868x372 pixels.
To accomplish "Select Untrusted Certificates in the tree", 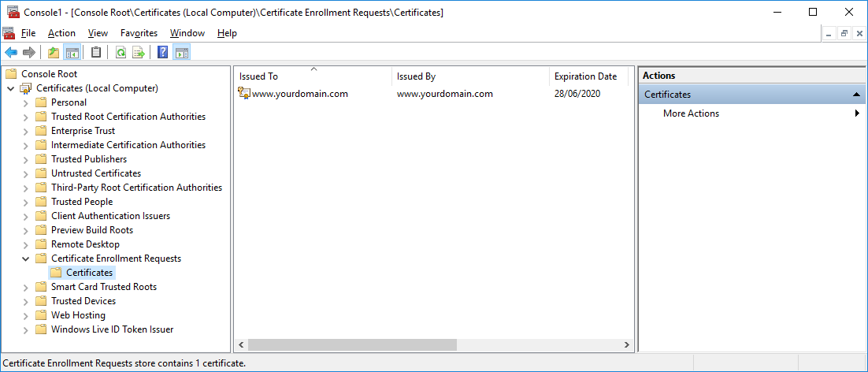I will (96, 173).
